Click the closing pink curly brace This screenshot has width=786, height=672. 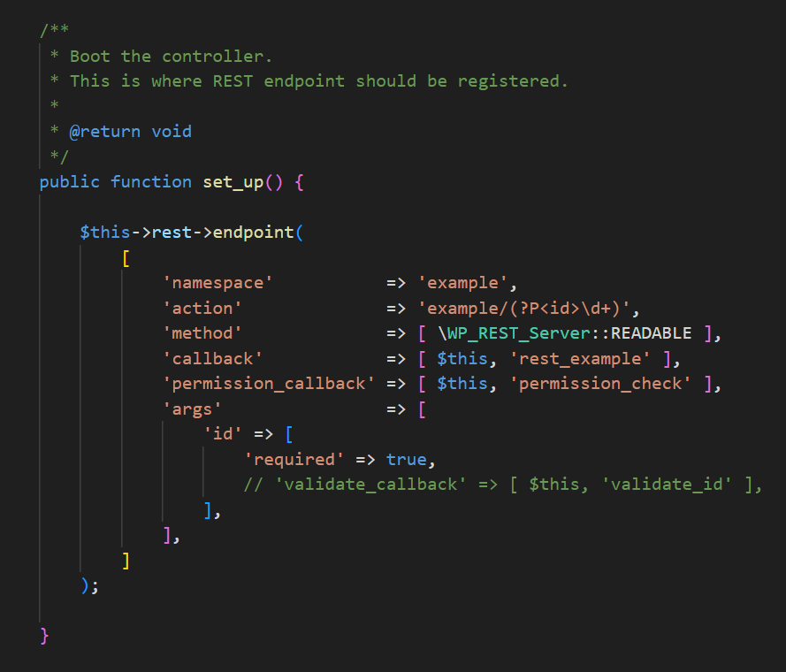[x=44, y=636]
